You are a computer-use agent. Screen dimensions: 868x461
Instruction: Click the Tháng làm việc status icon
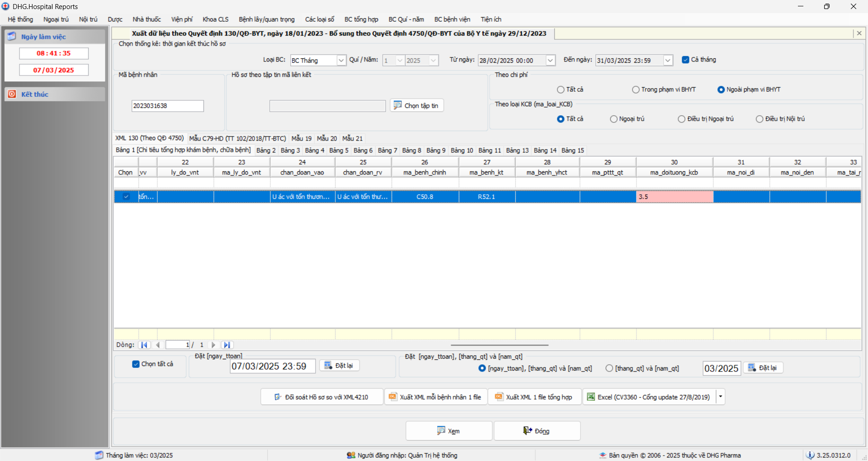coord(99,455)
